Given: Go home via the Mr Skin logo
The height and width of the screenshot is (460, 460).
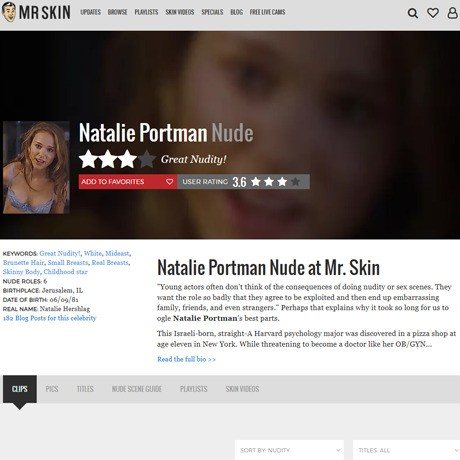Looking at the screenshot, I should click(36, 12).
